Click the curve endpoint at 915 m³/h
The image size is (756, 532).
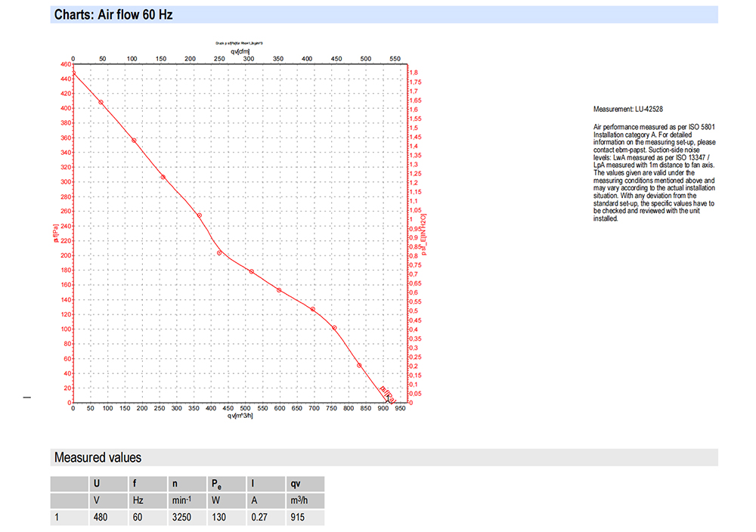388,401
